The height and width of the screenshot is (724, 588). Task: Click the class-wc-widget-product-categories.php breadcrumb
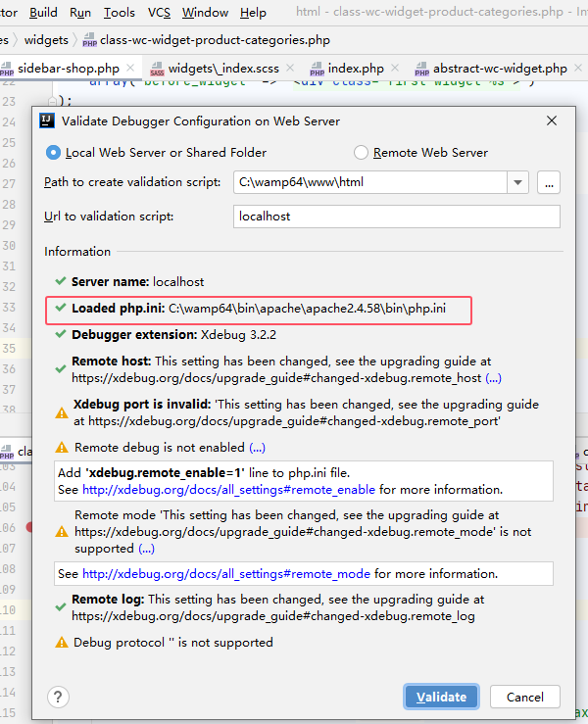(x=215, y=40)
